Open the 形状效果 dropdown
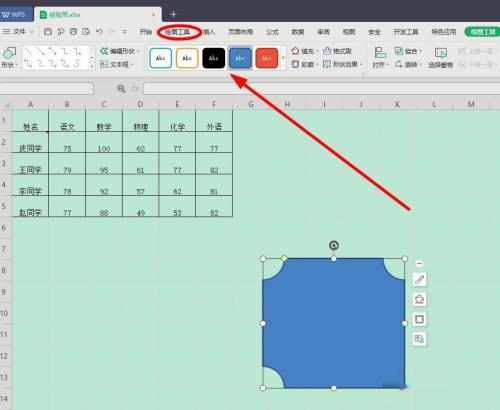Image resolution: width=500 pixels, height=410 pixels. click(343, 64)
